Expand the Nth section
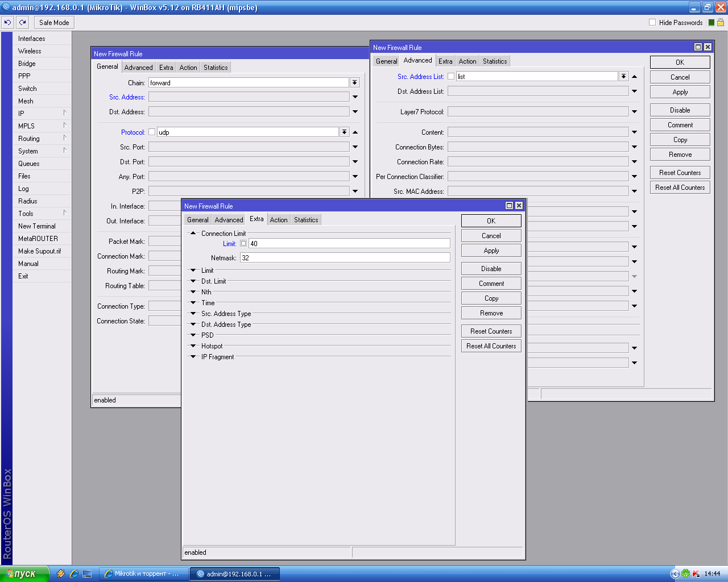Viewport: 728px width, 582px height. click(193, 292)
